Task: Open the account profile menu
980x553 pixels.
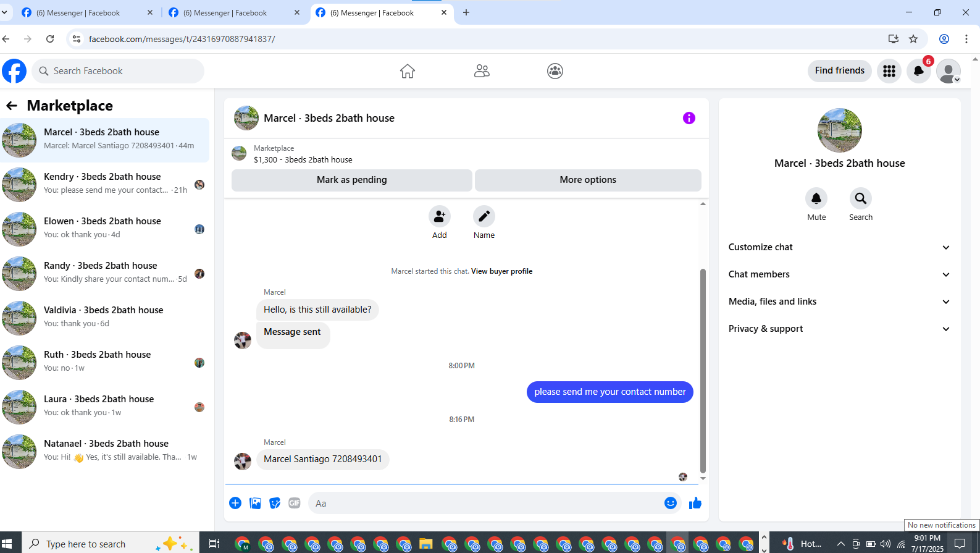Action: click(x=949, y=71)
